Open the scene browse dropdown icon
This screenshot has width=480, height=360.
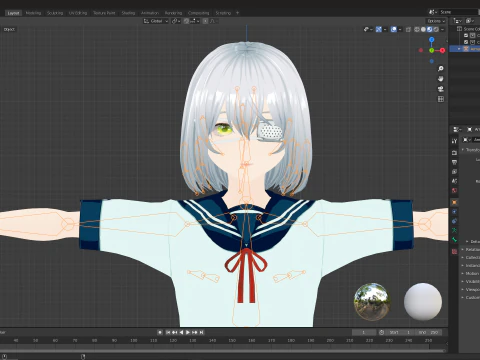tap(433, 12)
